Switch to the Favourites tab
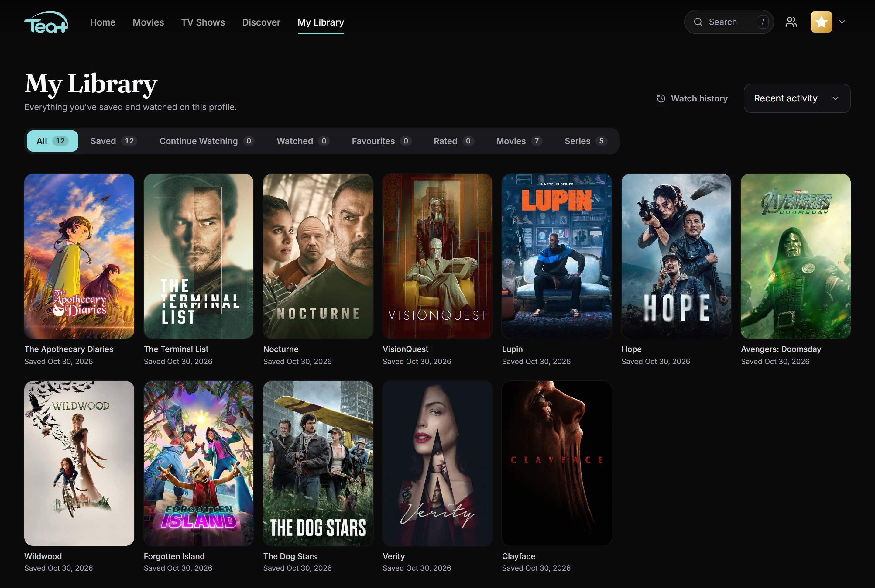This screenshot has height=588, width=875. click(x=382, y=141)
